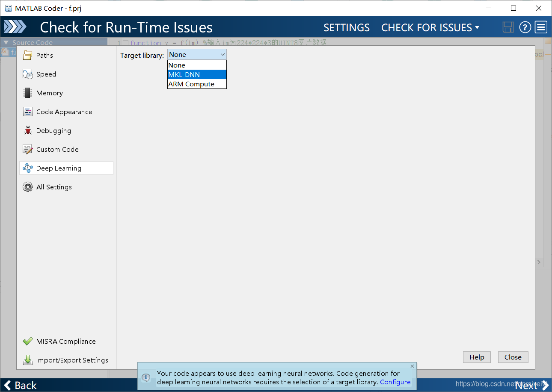Open the Debugging settings category

pos(66,130)
